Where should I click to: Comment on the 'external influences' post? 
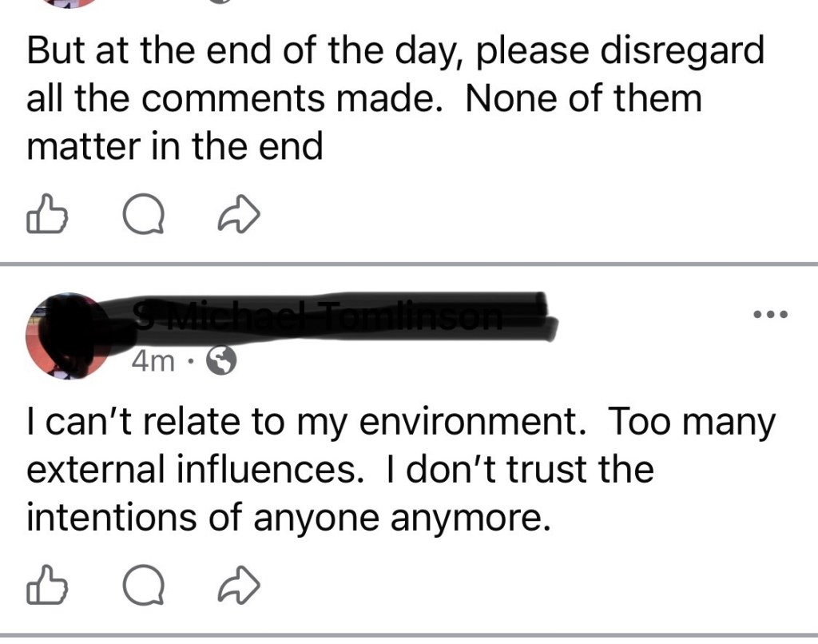pyautogui.click(x=145, y=587)
